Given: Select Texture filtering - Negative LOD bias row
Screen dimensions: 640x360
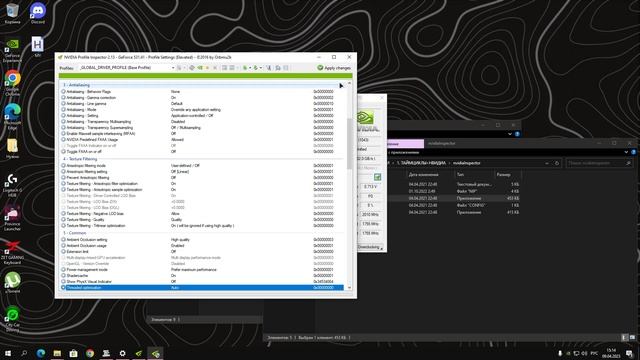Looking at the screenshot, I should click(202, 213).
